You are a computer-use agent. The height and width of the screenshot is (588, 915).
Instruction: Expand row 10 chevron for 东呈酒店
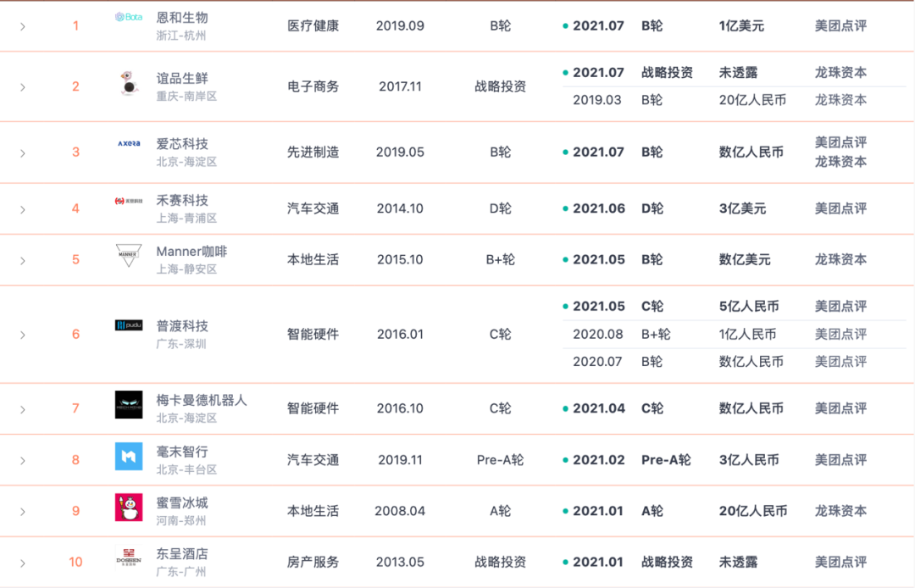[x=23, y=563]
